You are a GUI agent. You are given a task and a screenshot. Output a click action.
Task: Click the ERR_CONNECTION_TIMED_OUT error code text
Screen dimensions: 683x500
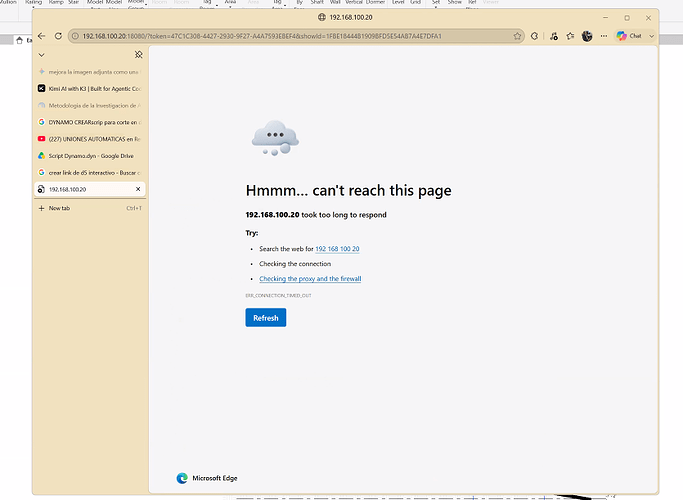tap(278, 295)
